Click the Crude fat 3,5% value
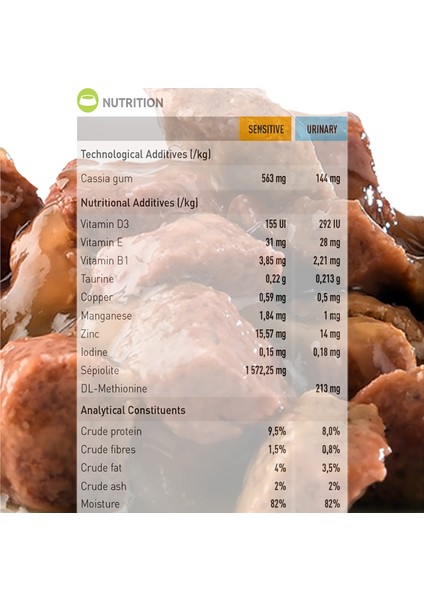This screenshot has width=424, height=600. (x=331, y=468)
